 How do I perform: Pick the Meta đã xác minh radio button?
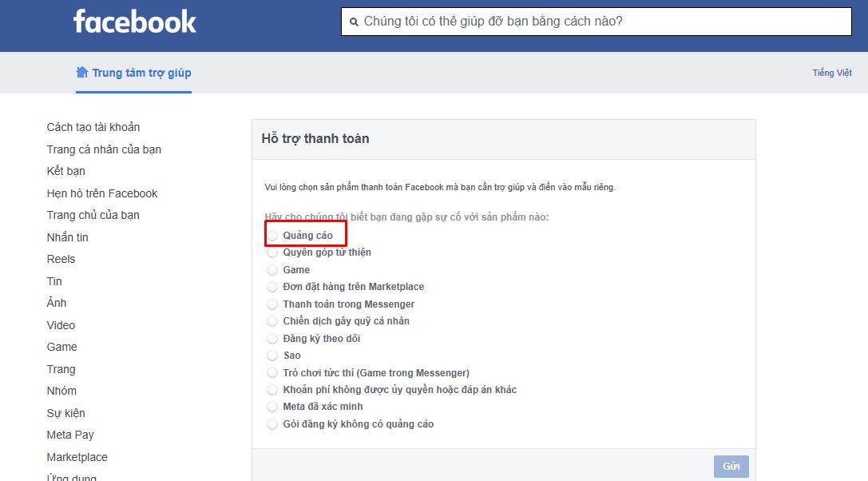[x=271, y=407]
